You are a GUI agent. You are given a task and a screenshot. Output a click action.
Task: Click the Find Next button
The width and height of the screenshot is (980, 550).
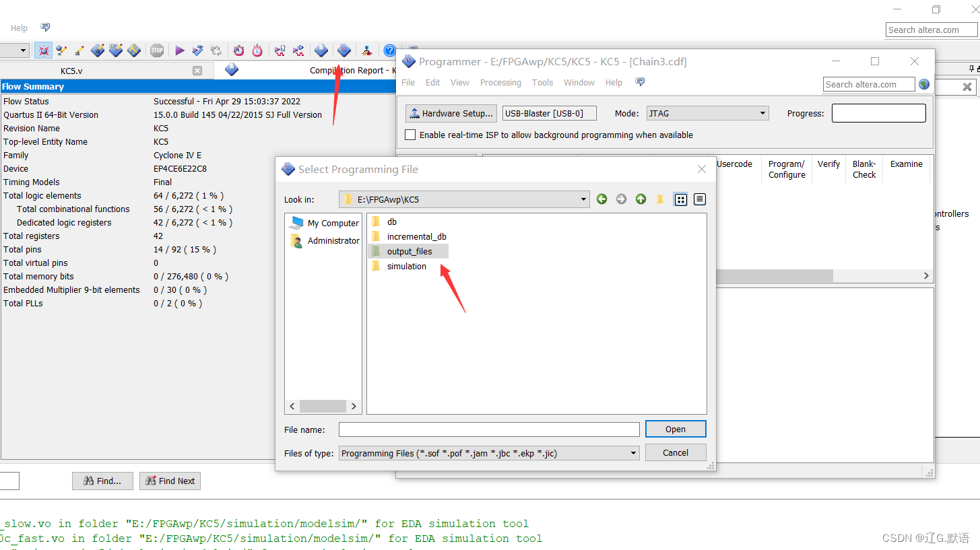tap(170, 481)
